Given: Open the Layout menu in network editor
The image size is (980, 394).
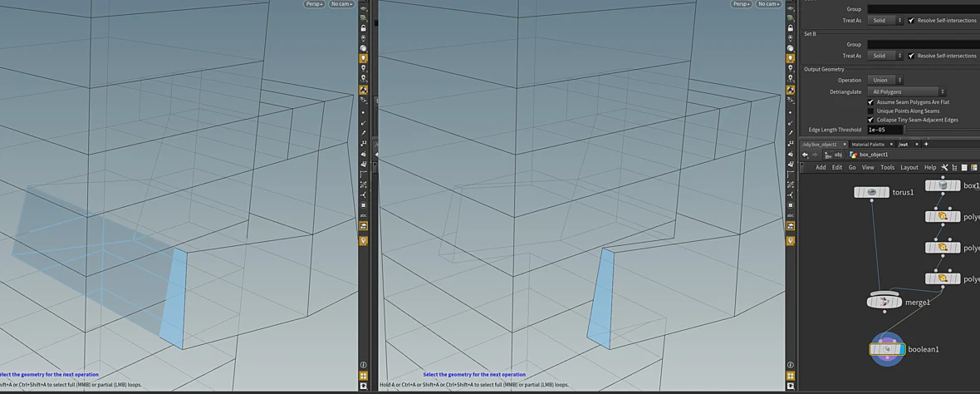Looking at the screenshot, I should 909,168.
